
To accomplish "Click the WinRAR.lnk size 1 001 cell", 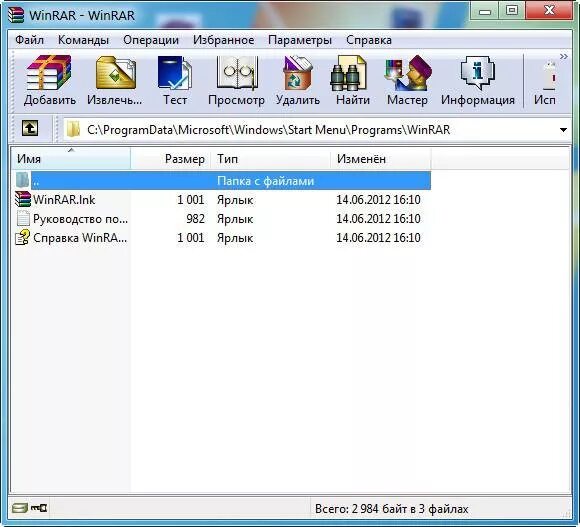I will pos(190,200).
